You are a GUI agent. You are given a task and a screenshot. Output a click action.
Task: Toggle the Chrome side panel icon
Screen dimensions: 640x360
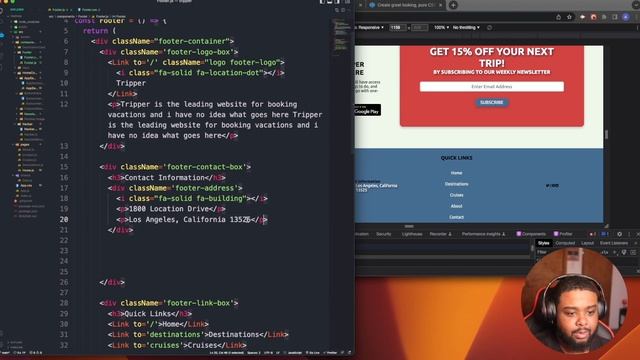(x=615, y=17)
